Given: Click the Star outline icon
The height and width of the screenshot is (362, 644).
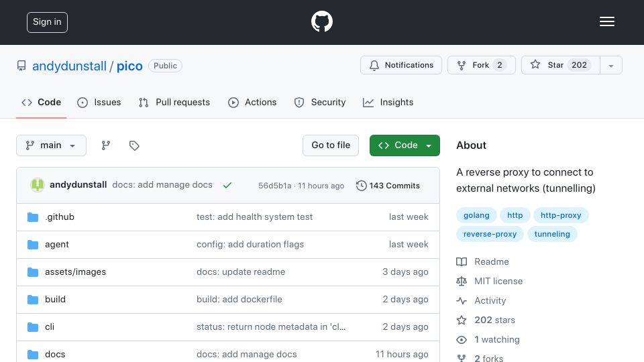Looking at the screenshot, I should (x=535, y=64).
